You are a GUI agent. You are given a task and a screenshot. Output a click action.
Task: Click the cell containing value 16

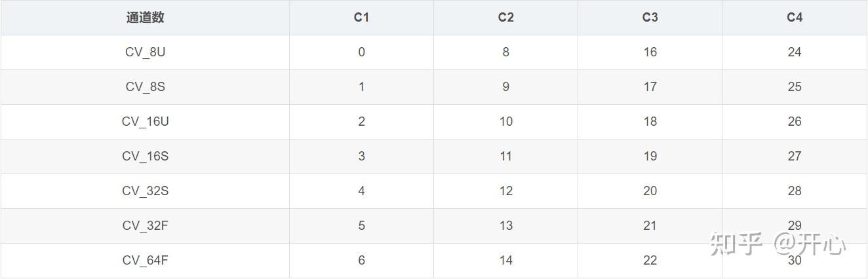[650, 52]
